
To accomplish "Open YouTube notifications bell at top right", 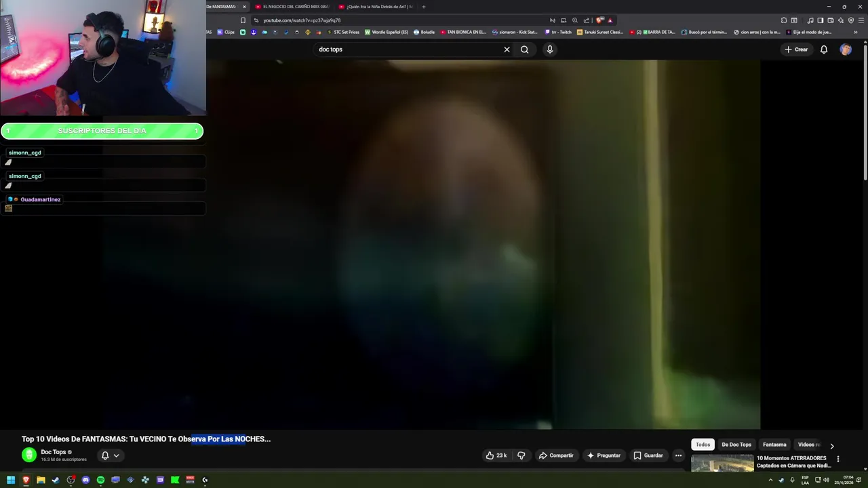I will pyautogui.click(x=824, y=49).
